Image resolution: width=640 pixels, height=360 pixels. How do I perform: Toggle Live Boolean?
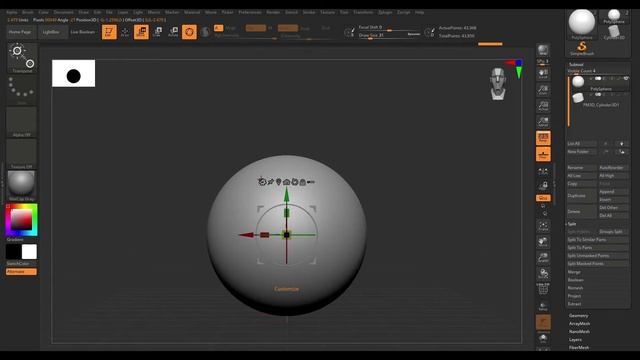point(82,32)
